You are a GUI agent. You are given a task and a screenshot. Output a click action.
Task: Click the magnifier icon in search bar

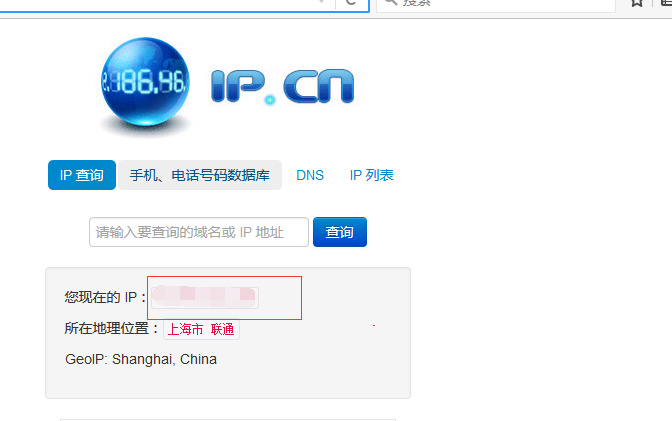click(391, 2)
